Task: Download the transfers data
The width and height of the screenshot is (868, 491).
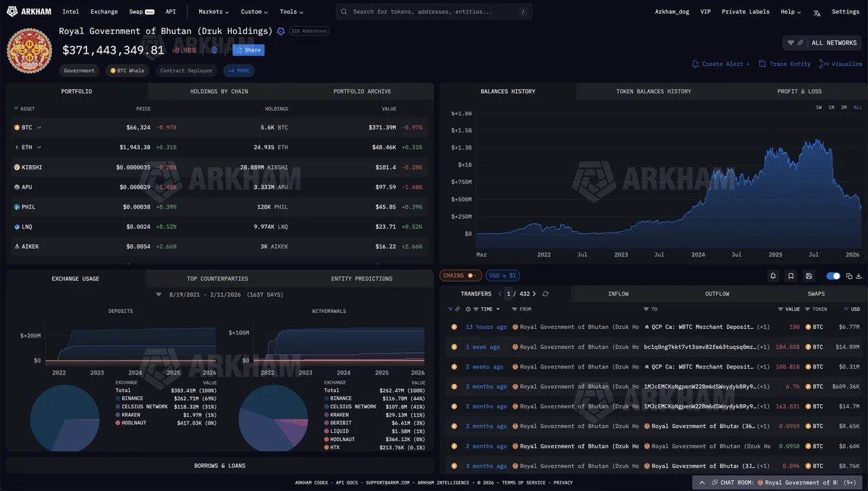Action: coord(859,276)
